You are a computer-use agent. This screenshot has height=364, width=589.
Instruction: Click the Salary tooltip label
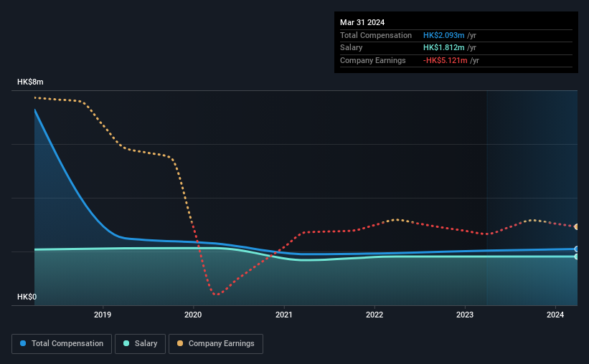[352, 48]
